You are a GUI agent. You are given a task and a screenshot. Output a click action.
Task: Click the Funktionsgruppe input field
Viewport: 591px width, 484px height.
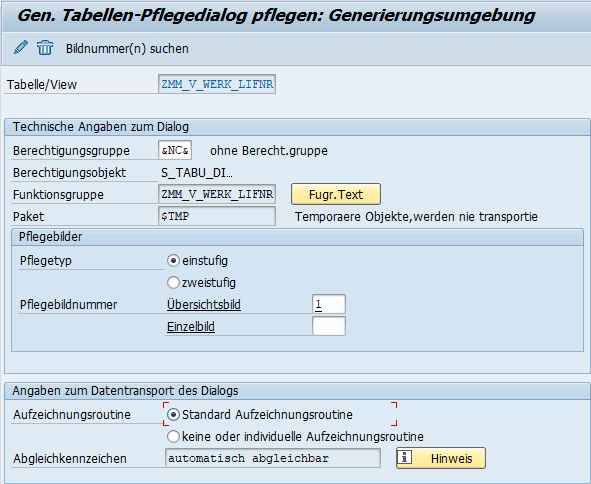(217, 194)
